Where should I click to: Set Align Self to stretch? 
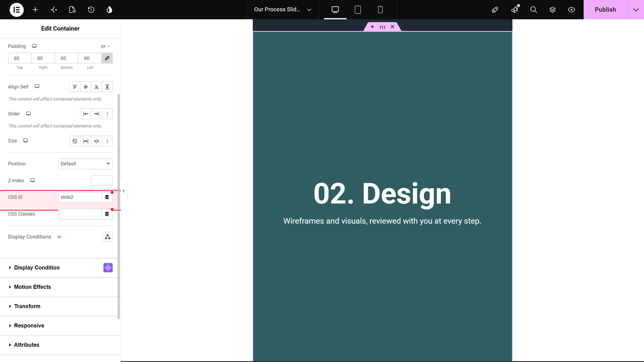click(x=107, y=87)
